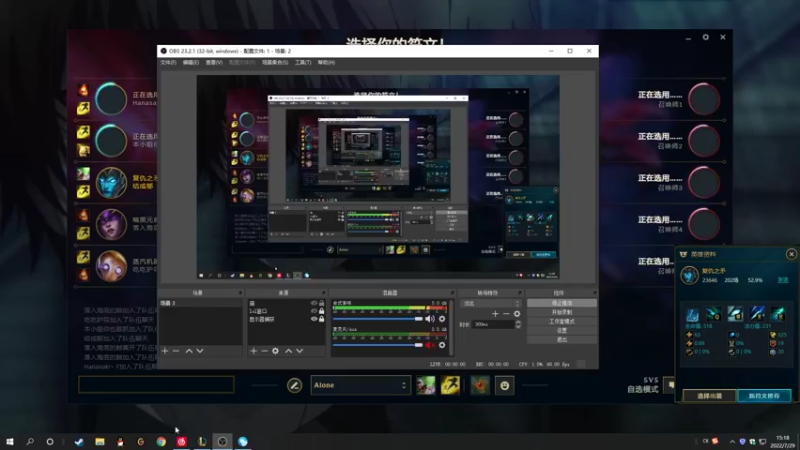Viewport: 800px width, 450px height.
Task: Adjust the desktop audio volume slider
Action: tap(378, 319)
